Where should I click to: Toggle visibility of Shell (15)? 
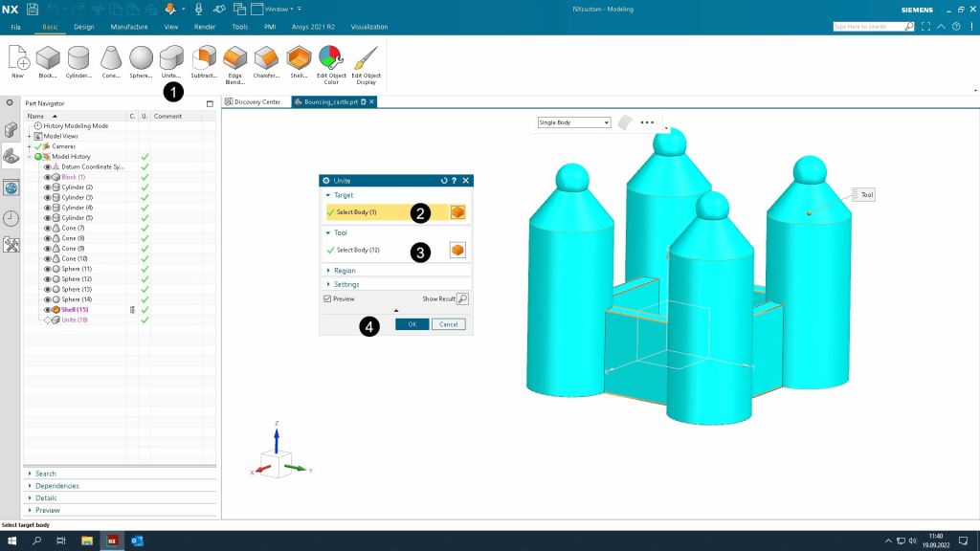pyautogui.click(x=48, y=310)
